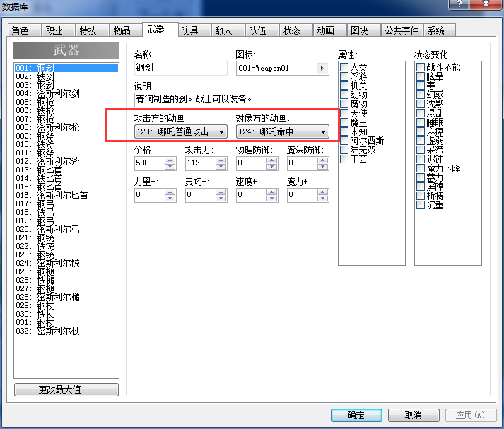
Task: Switch to the 职业 tab
Action: (58, 30)
